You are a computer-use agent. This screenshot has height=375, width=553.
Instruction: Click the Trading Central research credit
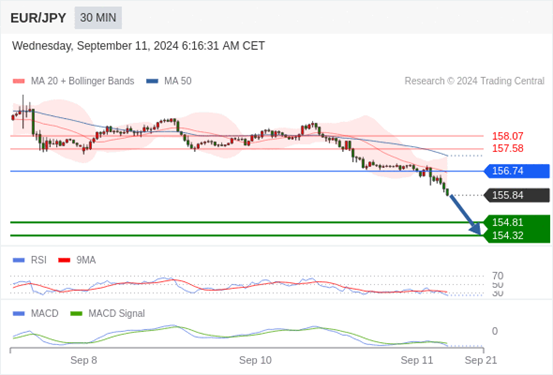tap(474, 81)
